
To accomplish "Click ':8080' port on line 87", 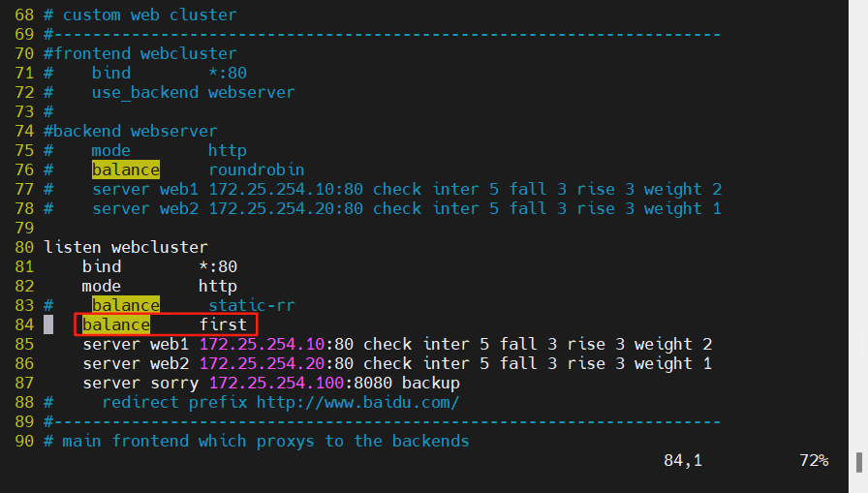I will [368, 383].
